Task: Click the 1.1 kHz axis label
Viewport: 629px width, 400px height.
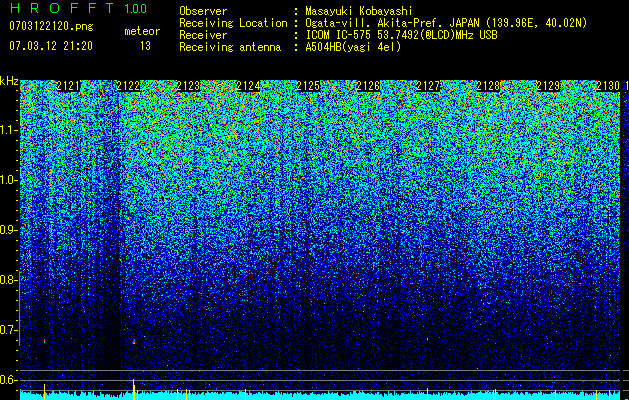Action: click(x=7, y=130)
